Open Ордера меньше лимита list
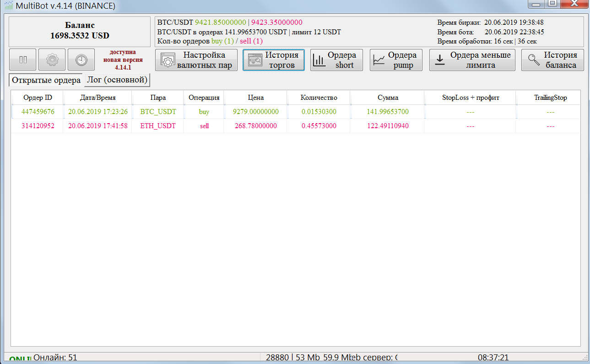 (472, 60)
